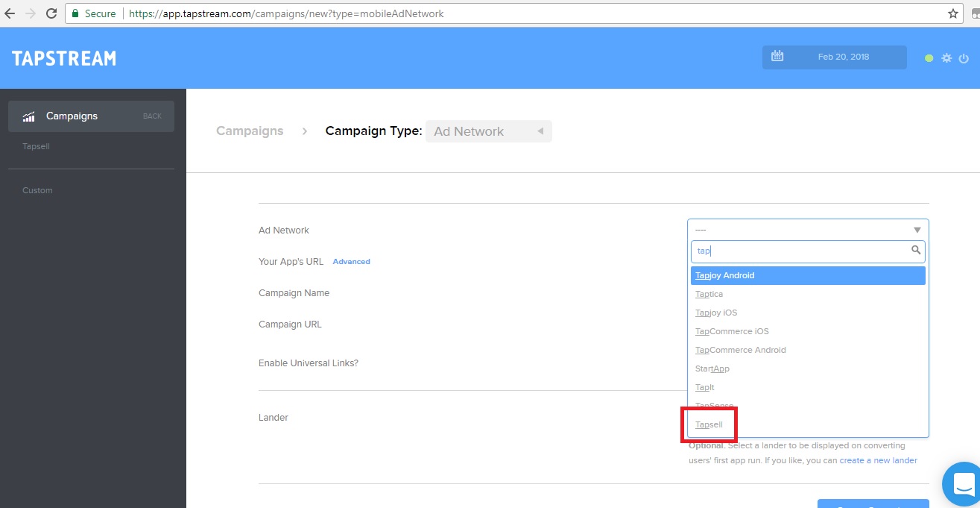Select TapSense in the dropdown list
The width and height of the screenshot is (980, 508).
[808, 406]
